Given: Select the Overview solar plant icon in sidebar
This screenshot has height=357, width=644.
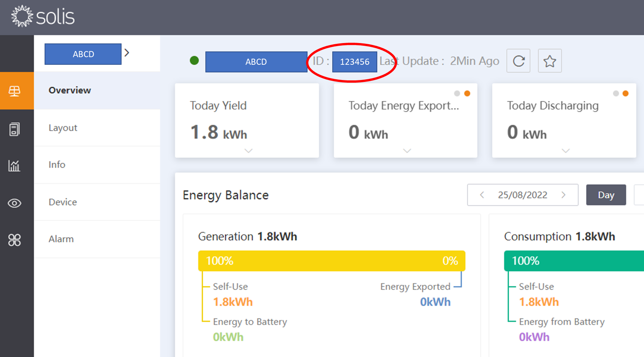Looking at the screenshot, I should [x=14, y=91].
